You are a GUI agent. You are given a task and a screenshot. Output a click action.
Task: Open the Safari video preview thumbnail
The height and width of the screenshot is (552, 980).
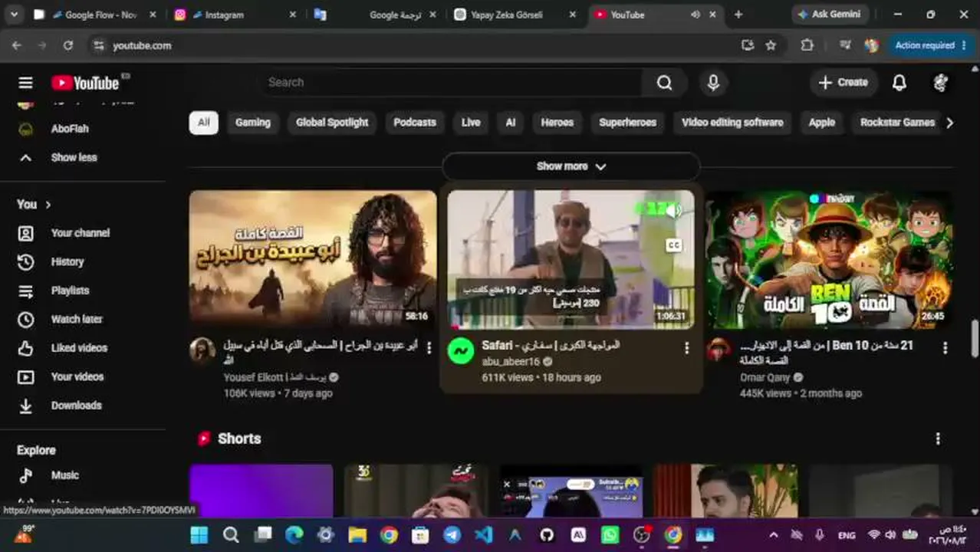(x=571, y=259)
